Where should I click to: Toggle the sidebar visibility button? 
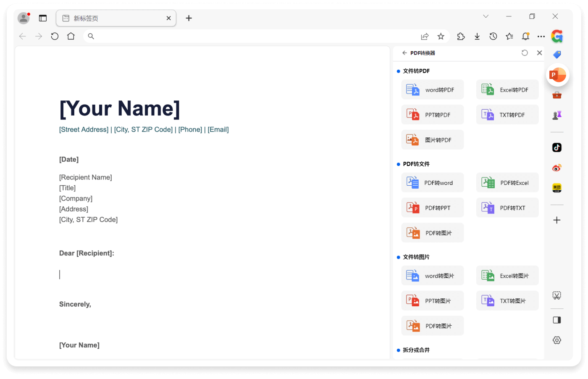[x=557, y=320]
